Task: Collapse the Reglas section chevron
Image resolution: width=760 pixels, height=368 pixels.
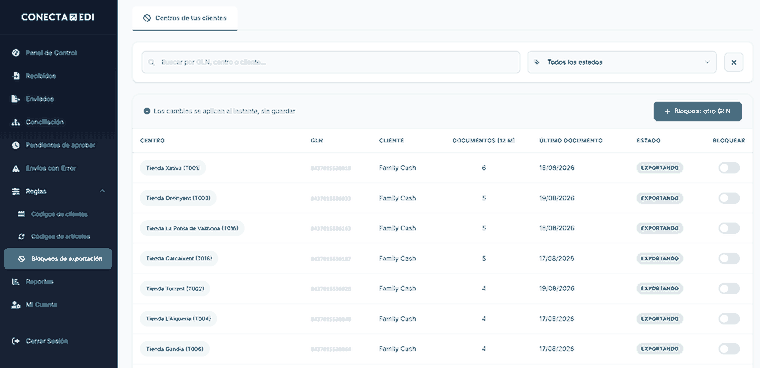Action: click(x=102, y=191)
